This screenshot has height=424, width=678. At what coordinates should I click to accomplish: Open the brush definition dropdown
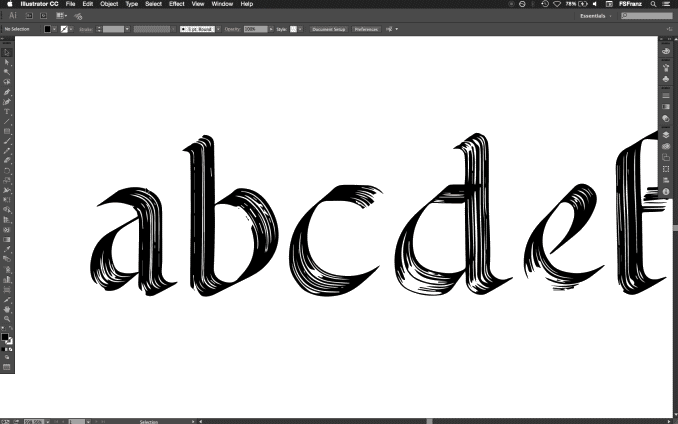[x=218, y=29]
